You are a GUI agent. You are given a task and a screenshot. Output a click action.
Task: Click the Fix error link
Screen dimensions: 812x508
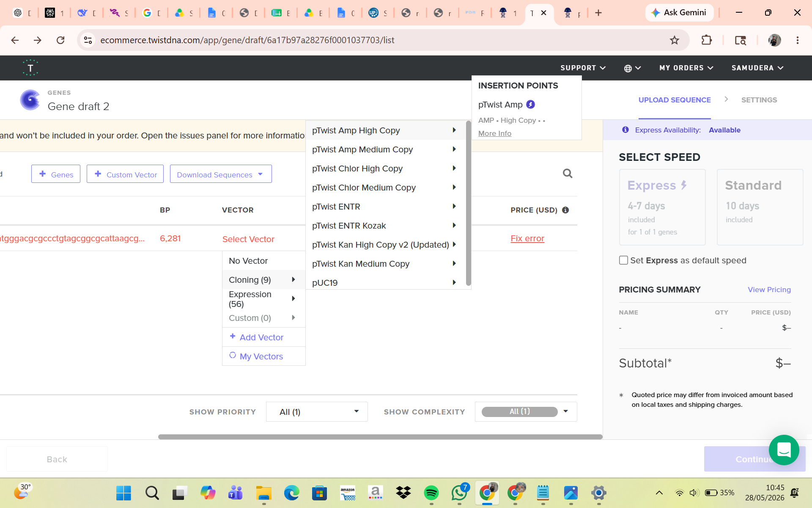pyautogui.click(x=527, y=238)
